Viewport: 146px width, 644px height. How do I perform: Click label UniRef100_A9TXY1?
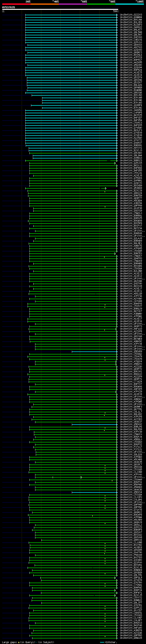coord(131,148)
